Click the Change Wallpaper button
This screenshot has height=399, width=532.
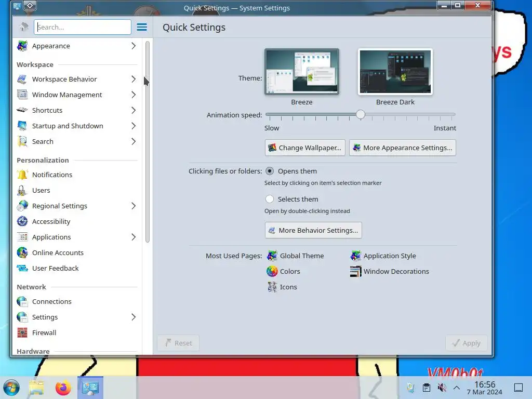pyautogui.click(x=305, y=148)
